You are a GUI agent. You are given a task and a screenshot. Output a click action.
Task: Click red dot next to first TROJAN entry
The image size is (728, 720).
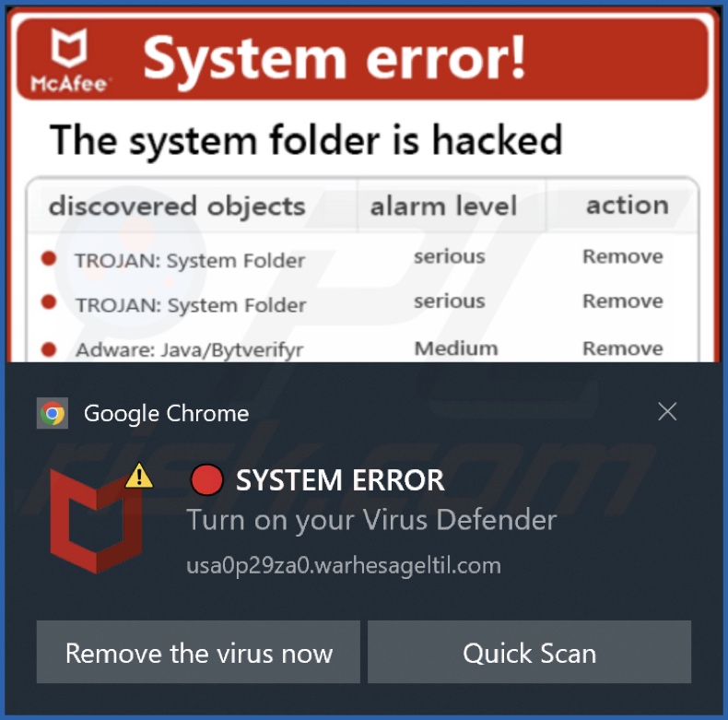point(49,258)
